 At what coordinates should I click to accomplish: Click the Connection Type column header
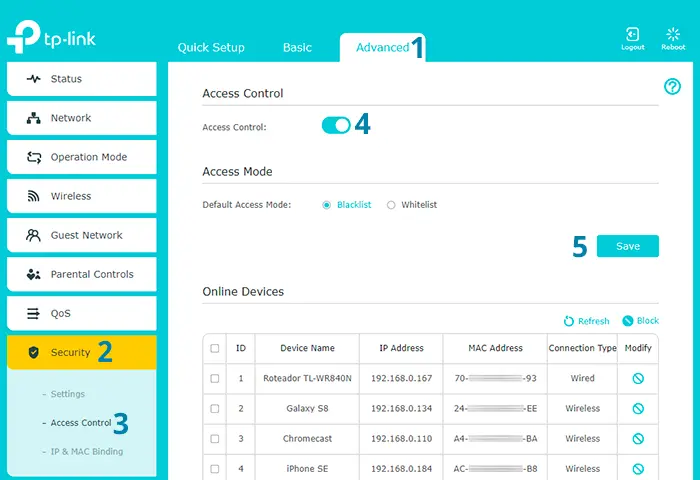coord(582,348)
